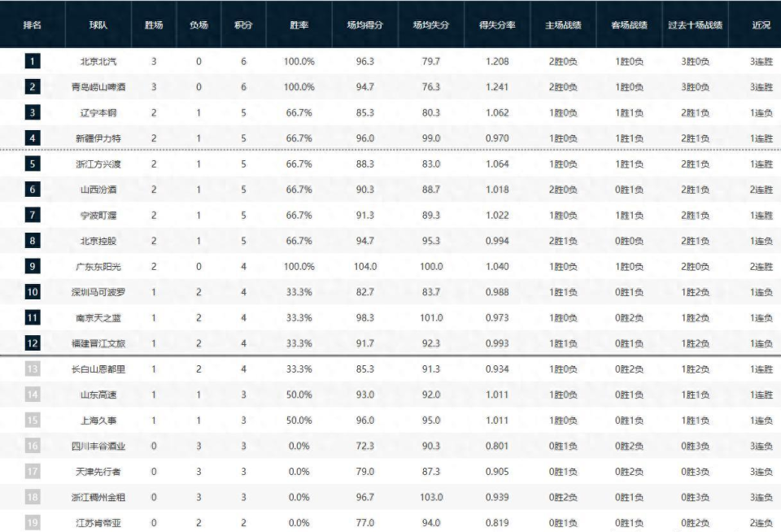Click 山东高速 team name
781x532 pixels.
click(98, 395)
